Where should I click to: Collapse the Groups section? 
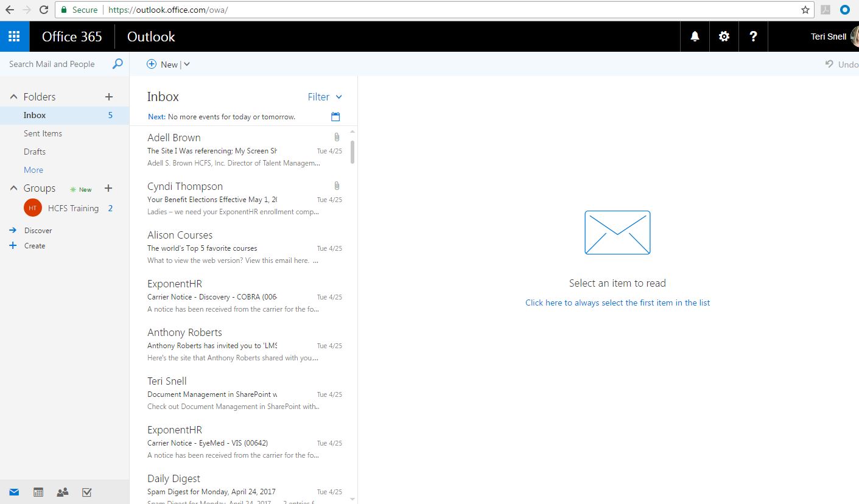tap(13, 189)
